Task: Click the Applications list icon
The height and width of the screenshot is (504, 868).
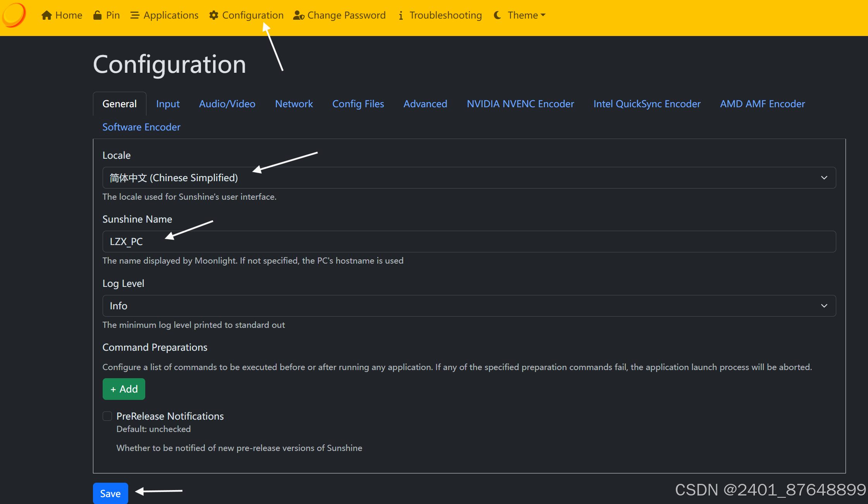Action: coord(134,15)
